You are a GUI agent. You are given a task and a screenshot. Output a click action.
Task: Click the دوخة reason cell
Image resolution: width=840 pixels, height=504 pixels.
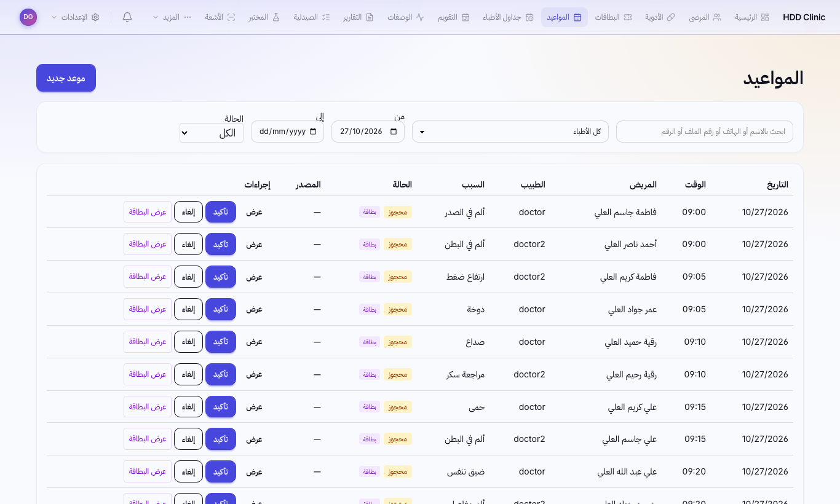[x=476, y=309]
